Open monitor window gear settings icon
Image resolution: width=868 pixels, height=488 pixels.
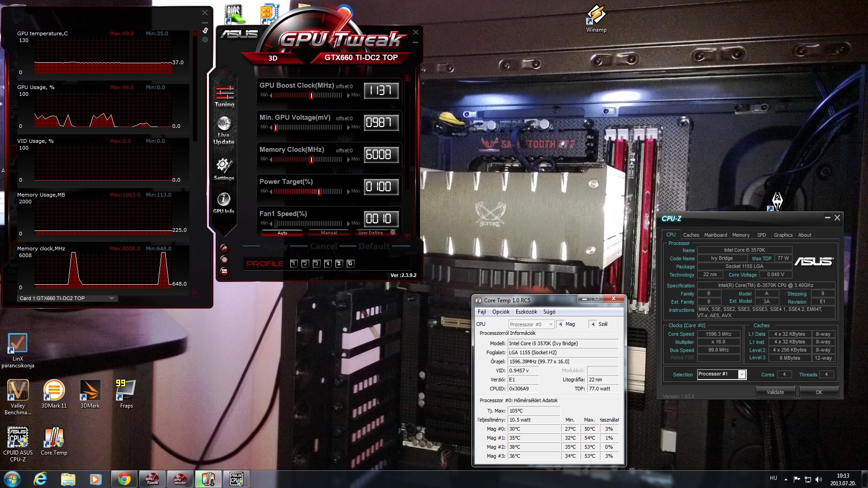[205, 40]
